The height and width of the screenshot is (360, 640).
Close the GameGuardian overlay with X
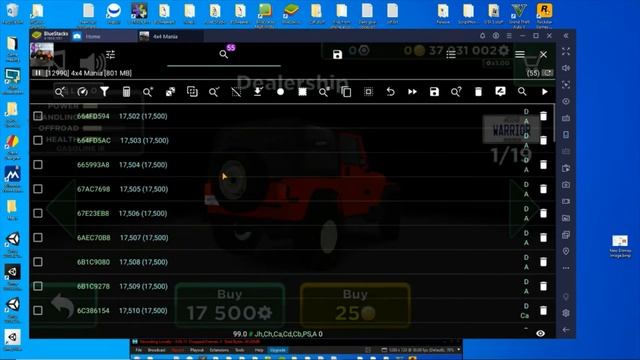[x=543, y=54]
